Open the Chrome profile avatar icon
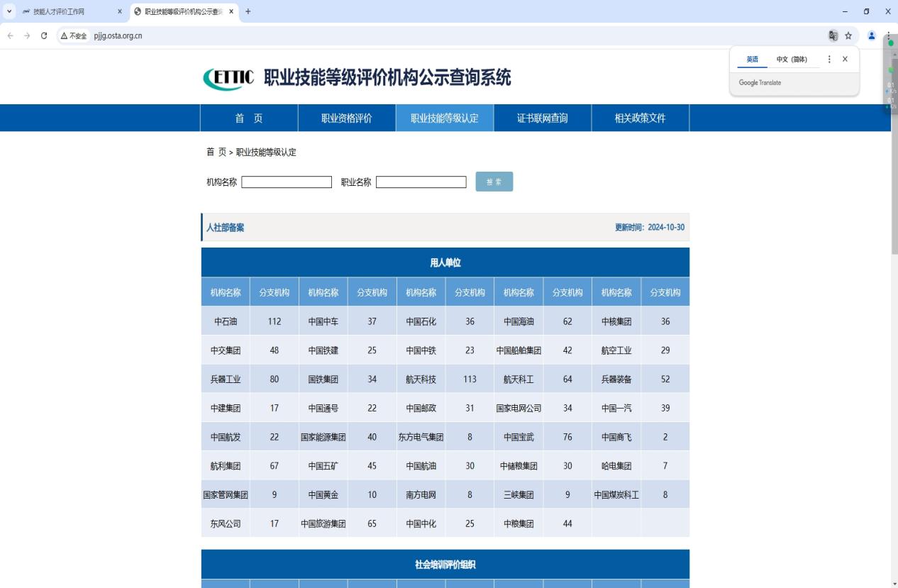The width and height of the screenshot is (898, 588). coord(872,36)
